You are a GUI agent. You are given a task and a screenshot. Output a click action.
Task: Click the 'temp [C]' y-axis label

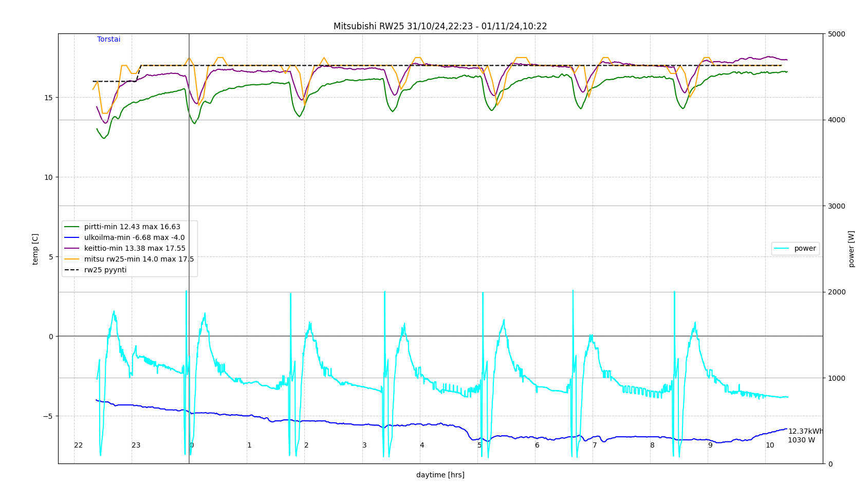(x=35, y=249)
